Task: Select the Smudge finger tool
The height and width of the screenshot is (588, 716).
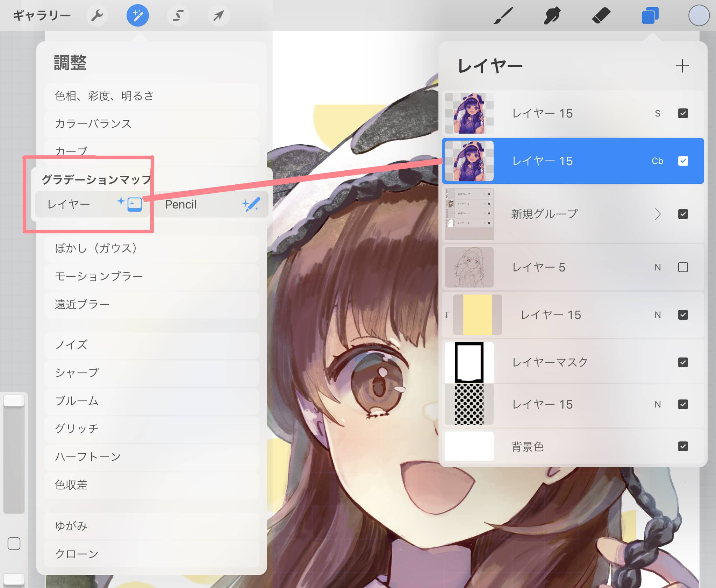Action: [x=552, y=15]
